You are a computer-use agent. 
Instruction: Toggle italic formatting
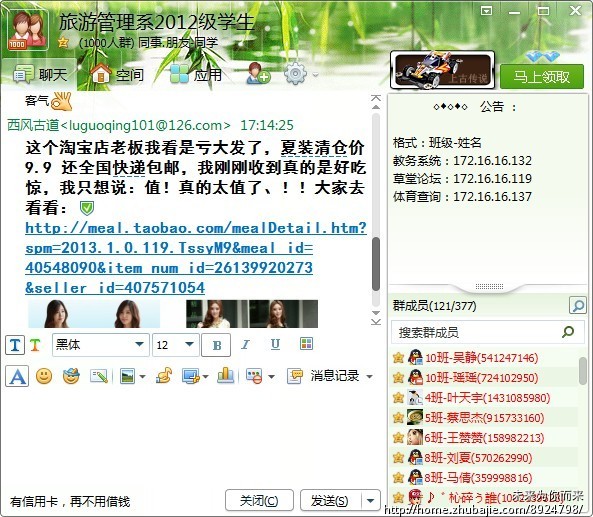tap(245, 344)
